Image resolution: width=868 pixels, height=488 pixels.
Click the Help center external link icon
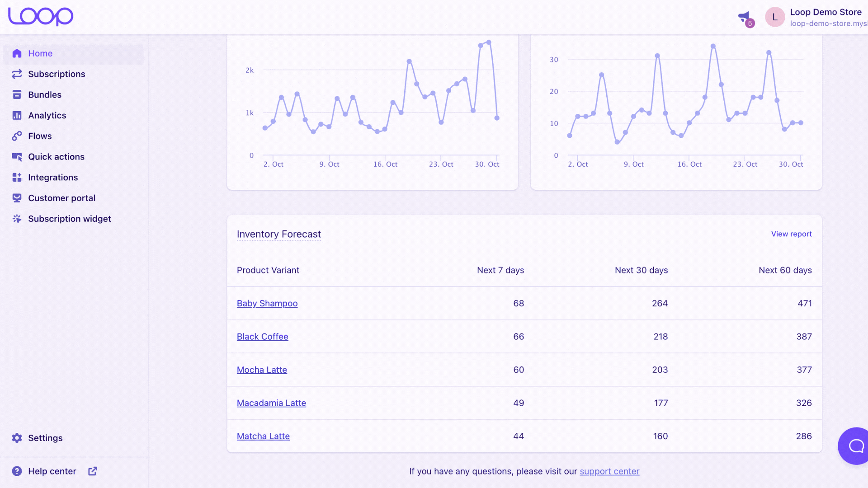(93, 471)
